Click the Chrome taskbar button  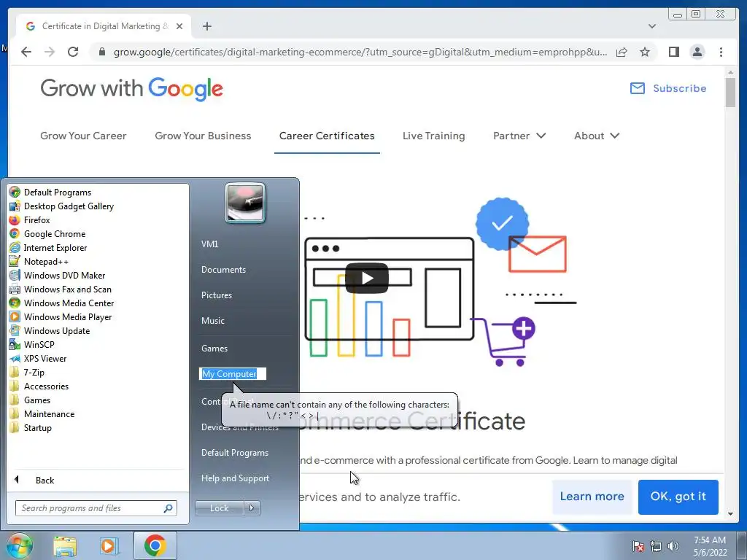pos(155,545)
